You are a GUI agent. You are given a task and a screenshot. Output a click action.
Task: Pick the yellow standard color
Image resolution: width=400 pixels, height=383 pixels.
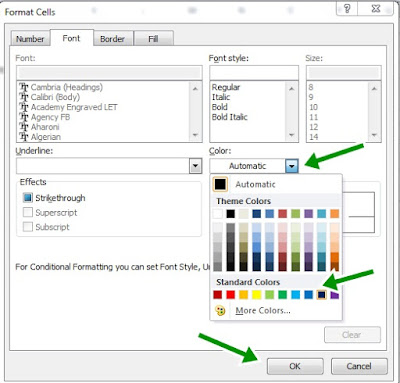pyautogui.click(x=257, y=295)
